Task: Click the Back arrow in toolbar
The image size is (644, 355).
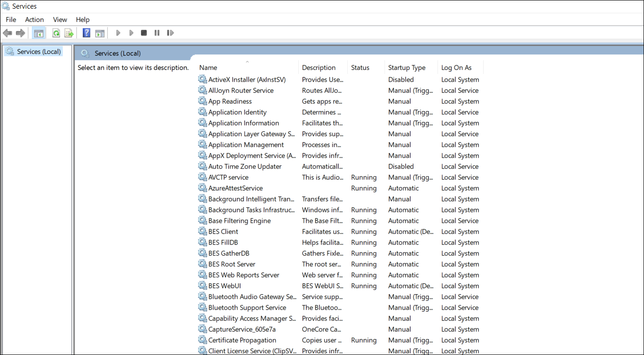Action: [x=7, y=33]
